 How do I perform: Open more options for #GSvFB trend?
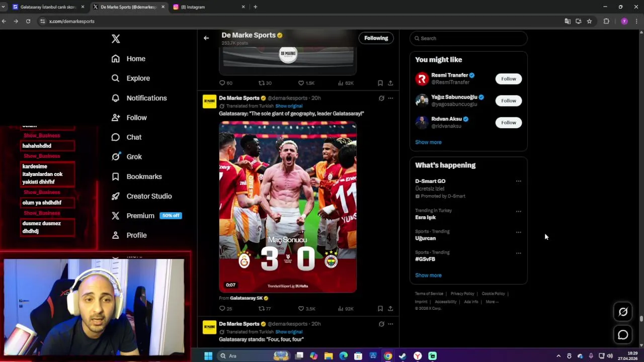coord(518,253)
